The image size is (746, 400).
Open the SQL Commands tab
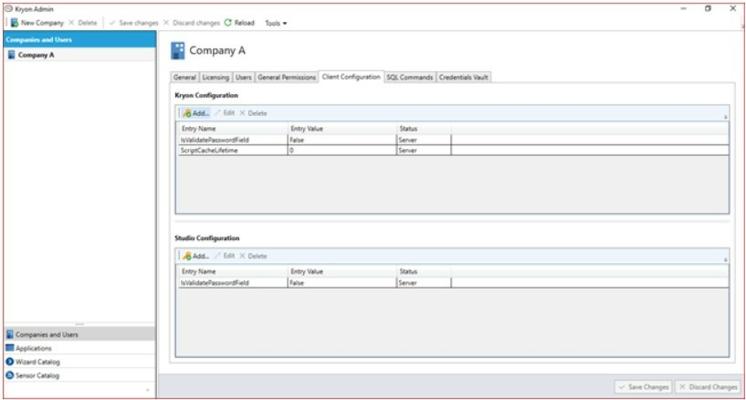pyautogui.click(x=409, y=77)
